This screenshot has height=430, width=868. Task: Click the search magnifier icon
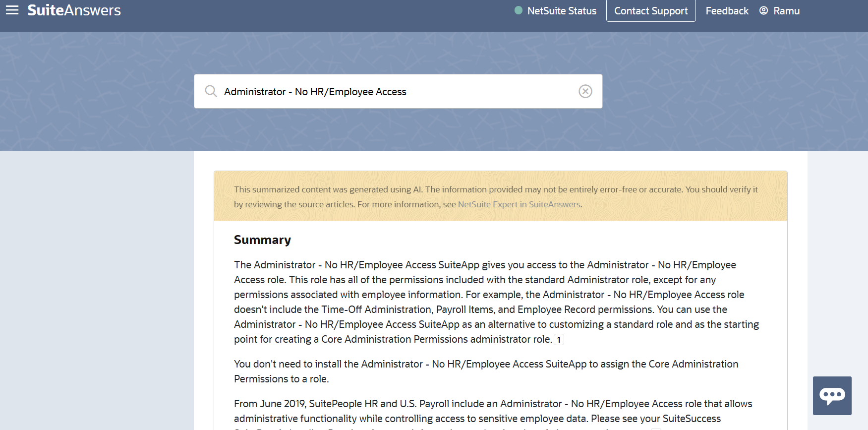(x=211, y=91)
